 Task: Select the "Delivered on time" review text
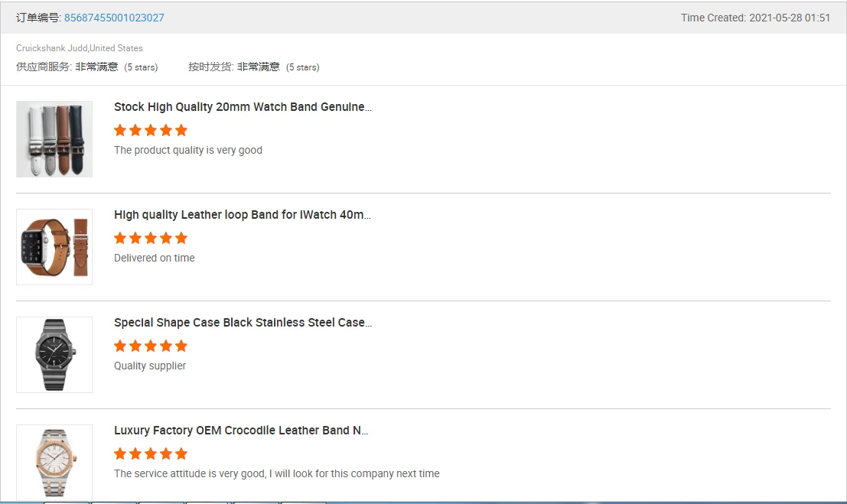[155, 258]
